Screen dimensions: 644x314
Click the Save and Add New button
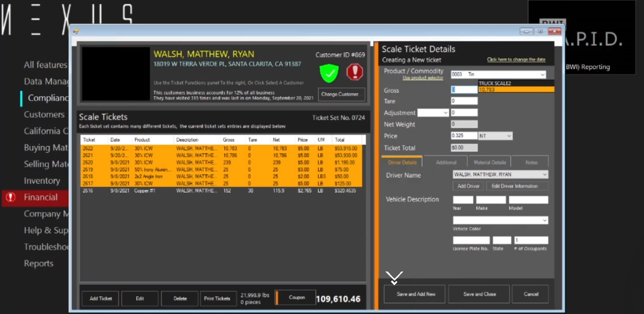click(x=415, y=294)
